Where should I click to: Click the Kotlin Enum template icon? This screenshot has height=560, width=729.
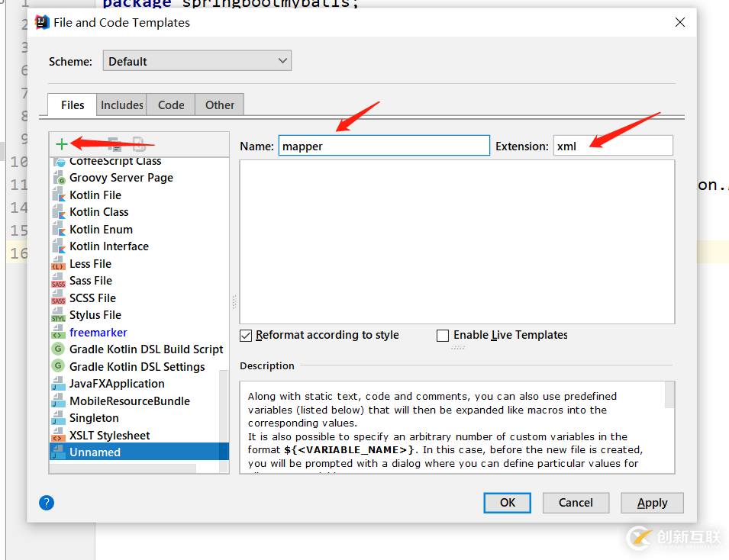(x=59, y=230)
